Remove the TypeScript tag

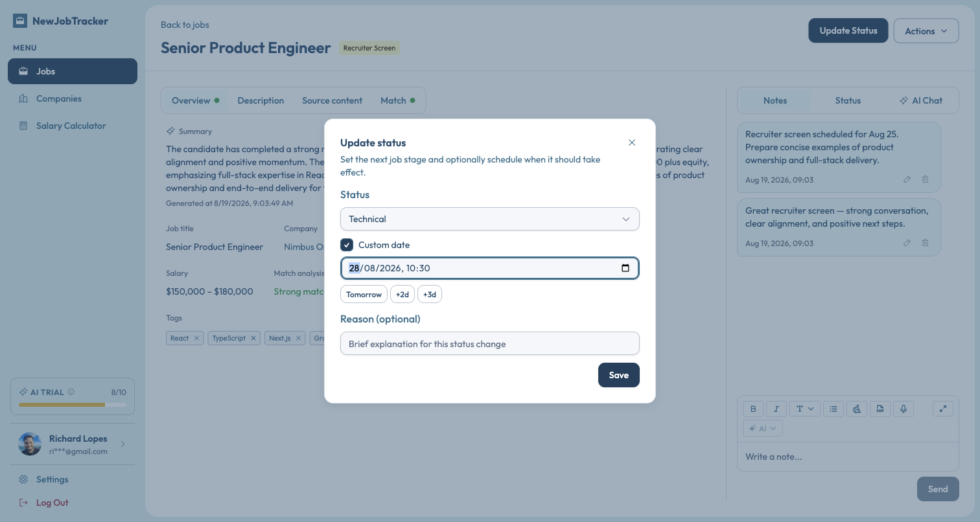coord(253,338)
